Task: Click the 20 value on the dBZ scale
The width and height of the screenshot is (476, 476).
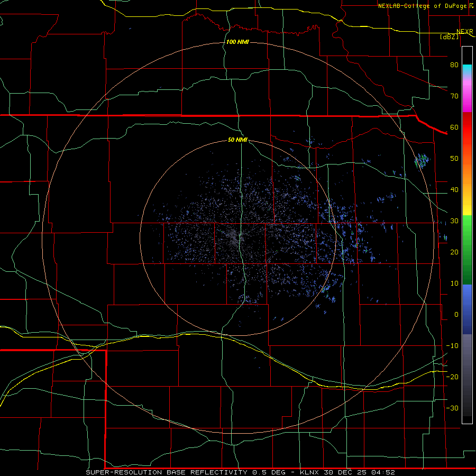Action: pos(454,252)
